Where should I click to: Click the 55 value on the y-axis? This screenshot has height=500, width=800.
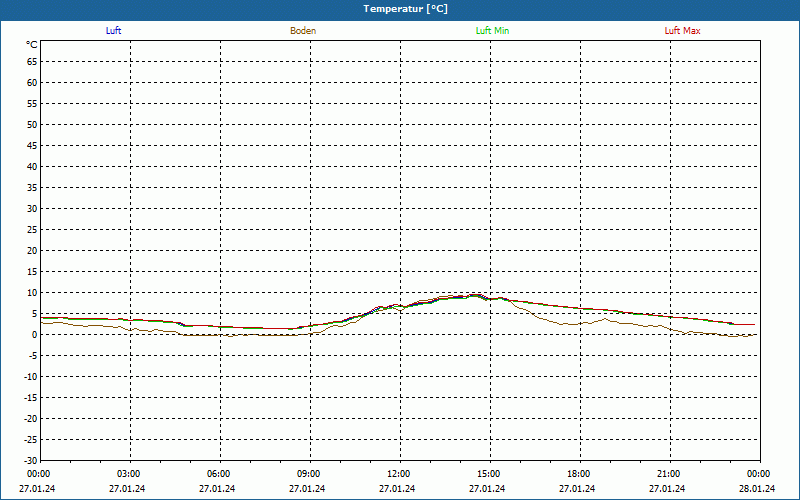pos(32,104)
